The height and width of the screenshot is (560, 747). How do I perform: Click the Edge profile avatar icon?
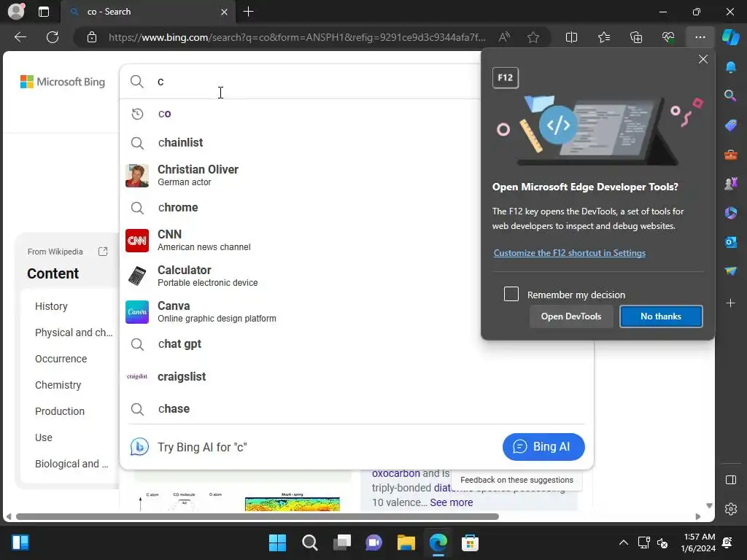click(x=16, y=12)
